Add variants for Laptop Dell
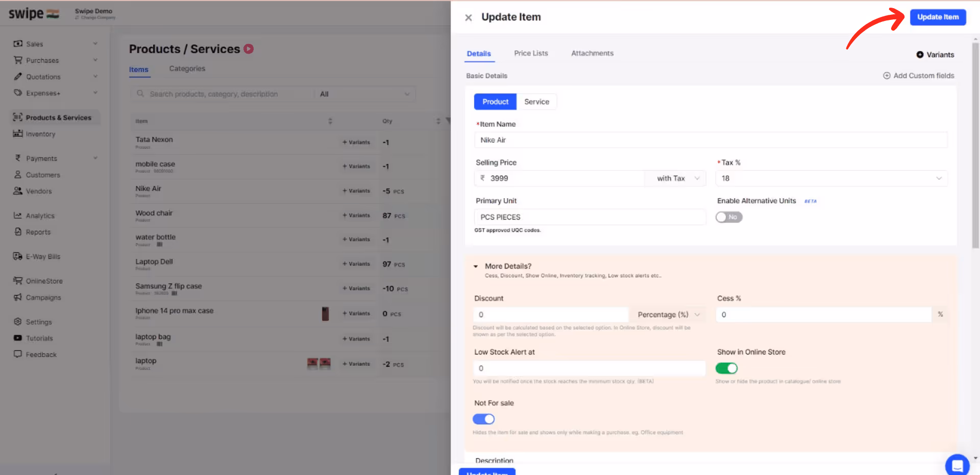The image size is (980, 475). (356, 264)
